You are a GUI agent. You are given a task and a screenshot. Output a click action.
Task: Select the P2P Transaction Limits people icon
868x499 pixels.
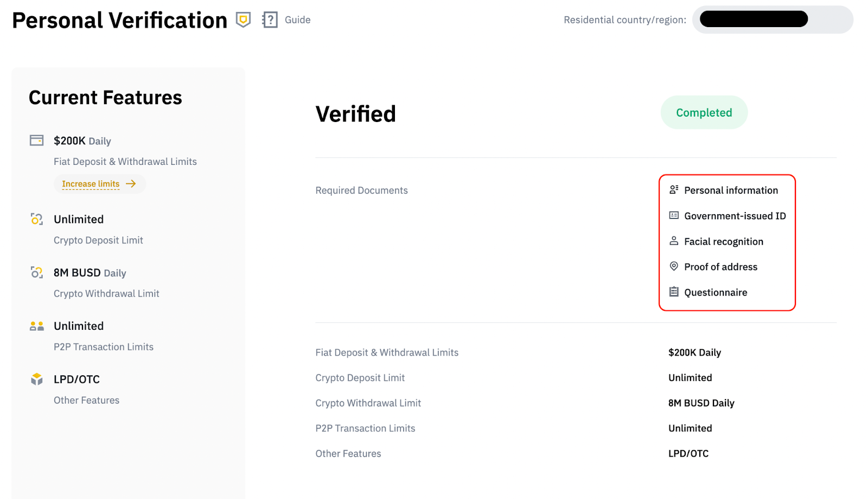36,325
